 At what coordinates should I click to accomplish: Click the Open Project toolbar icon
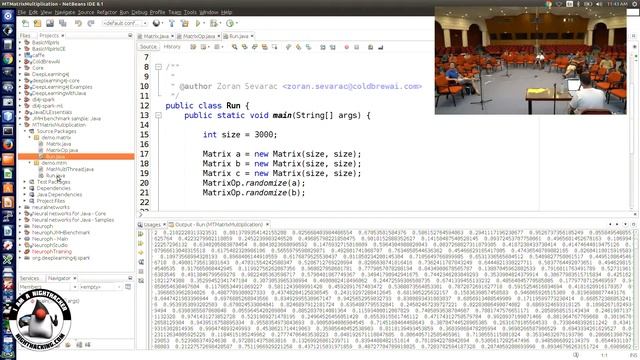50,23
